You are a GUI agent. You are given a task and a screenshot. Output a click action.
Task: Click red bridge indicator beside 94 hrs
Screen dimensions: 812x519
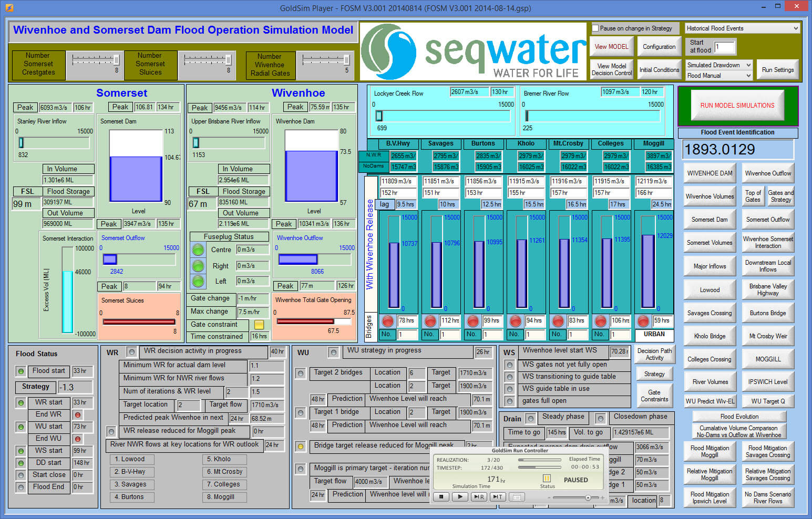516,320
